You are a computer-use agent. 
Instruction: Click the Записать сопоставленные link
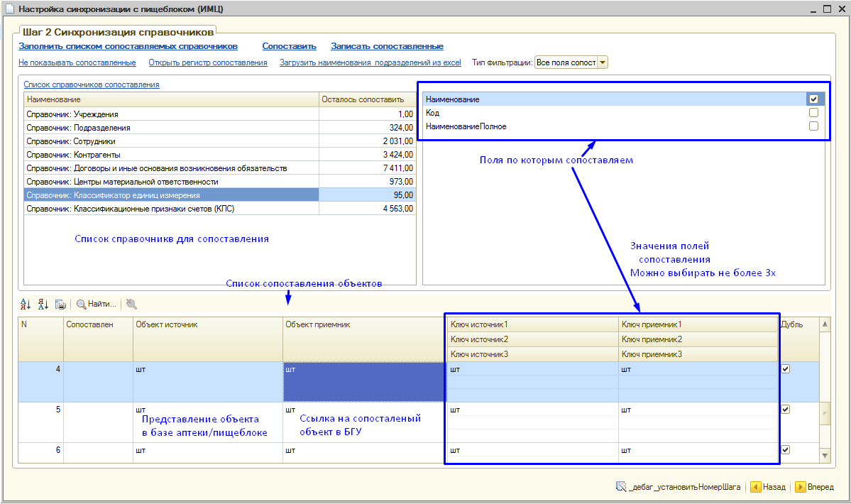coord(387,46)
